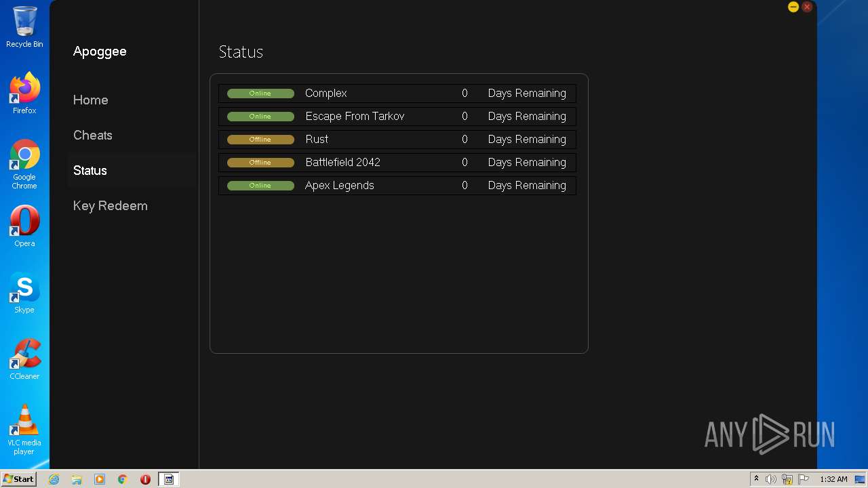The width and height of the screenshot is (868, 488).
Task: Launch Firefox from desktop shortcut
Action: [x=24, y=94]
